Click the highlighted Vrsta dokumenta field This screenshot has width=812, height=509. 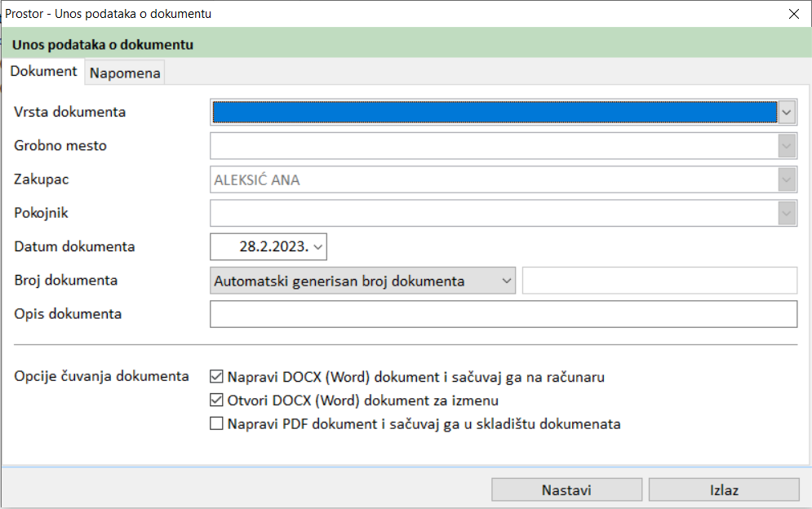494,112
